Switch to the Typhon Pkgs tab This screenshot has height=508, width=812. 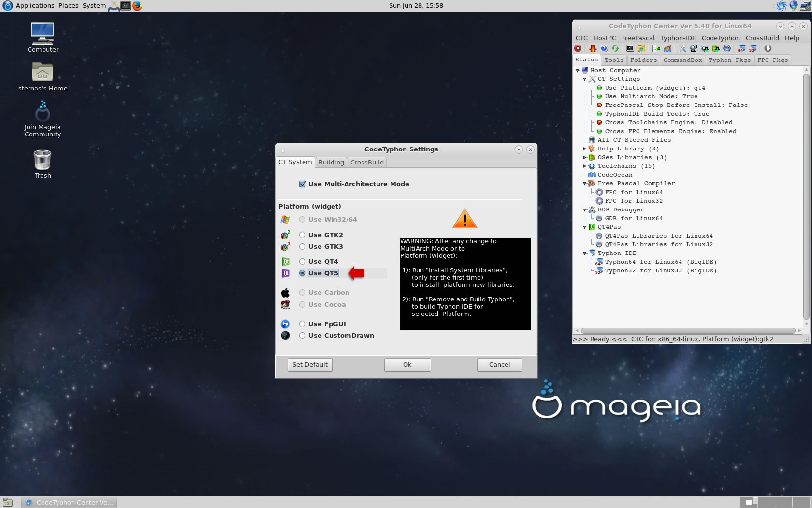pyautogui.click(x=729, y=60)
